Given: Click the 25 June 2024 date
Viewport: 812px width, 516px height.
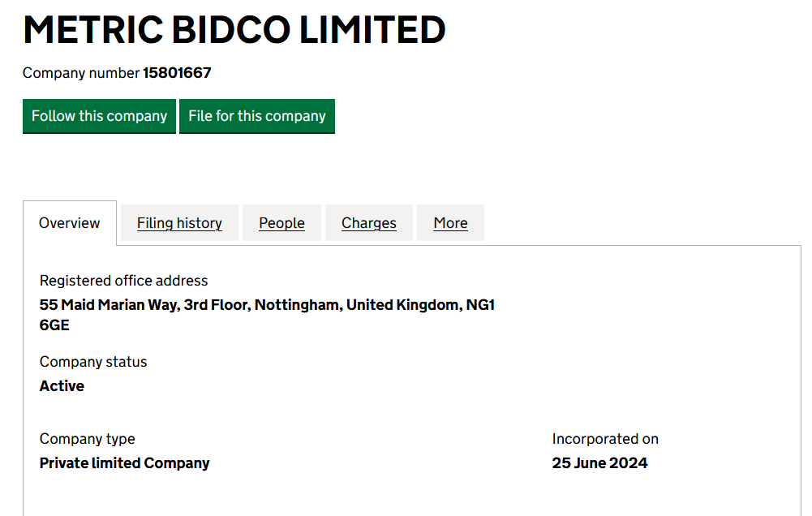Looking at the screenshot, I should click(x=599, y=463).
